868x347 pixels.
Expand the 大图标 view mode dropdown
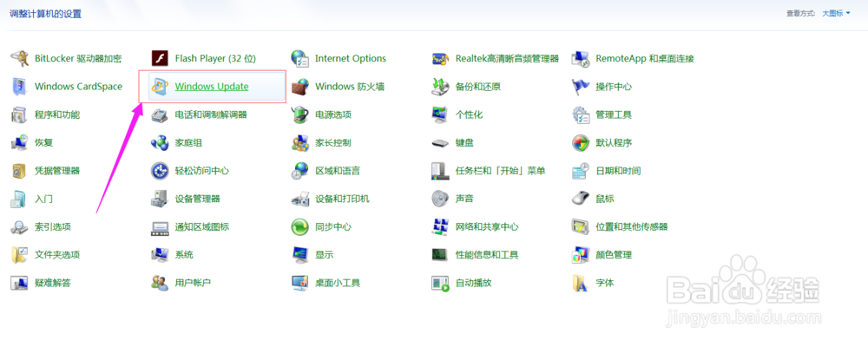pos(836,13)
